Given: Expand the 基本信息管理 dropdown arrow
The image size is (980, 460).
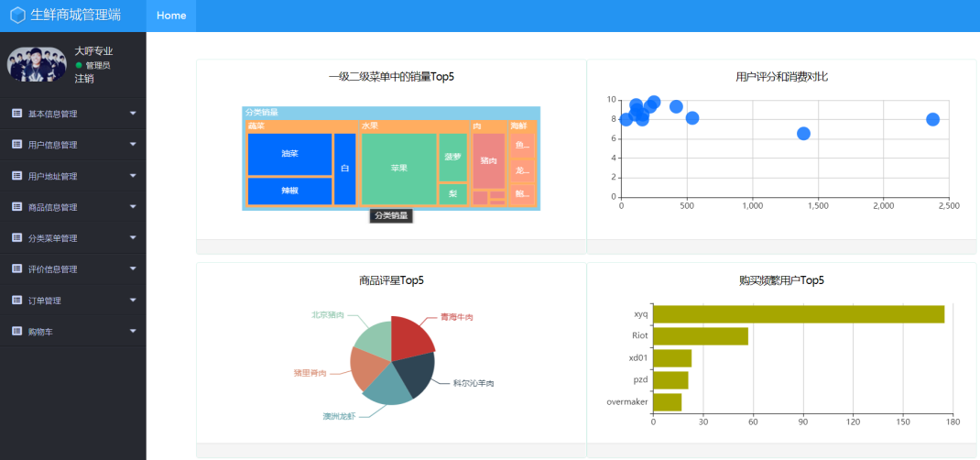Looking at the screenshot, I should pyautogui.click(x=133, y=114).
